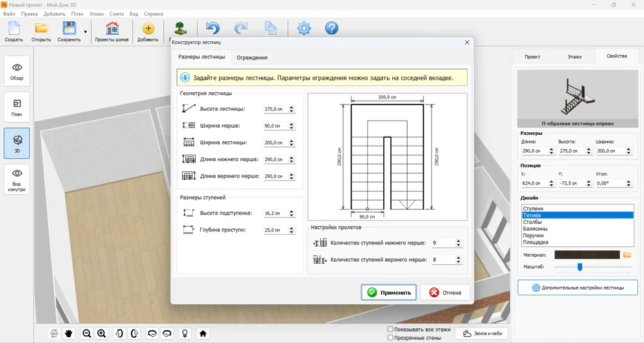
Task: Select Балясины in the Дизайн list
Action: coord(577,229)
